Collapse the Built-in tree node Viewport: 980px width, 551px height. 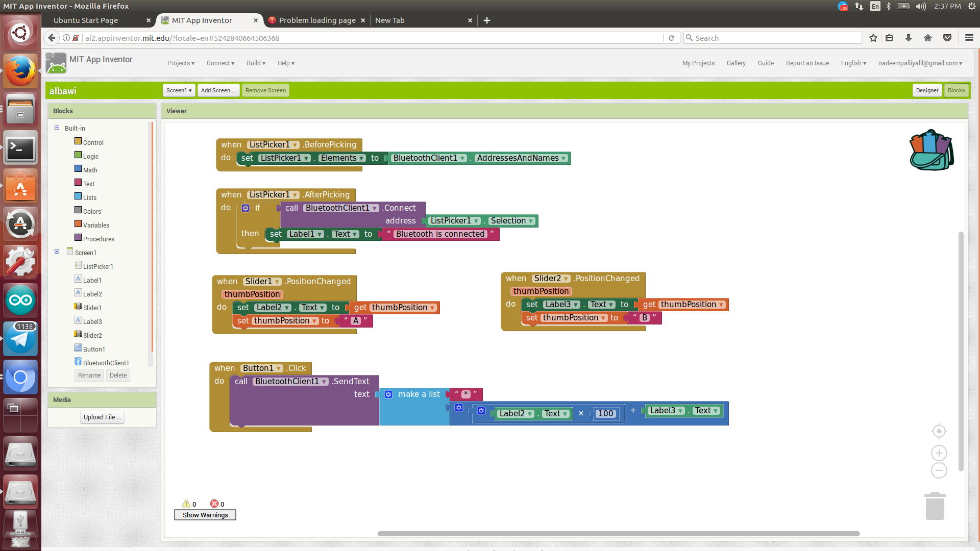tap(57, 128)
